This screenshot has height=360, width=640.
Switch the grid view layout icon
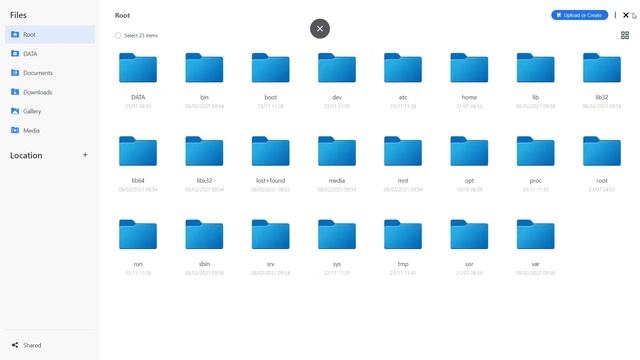pos(624,36)
